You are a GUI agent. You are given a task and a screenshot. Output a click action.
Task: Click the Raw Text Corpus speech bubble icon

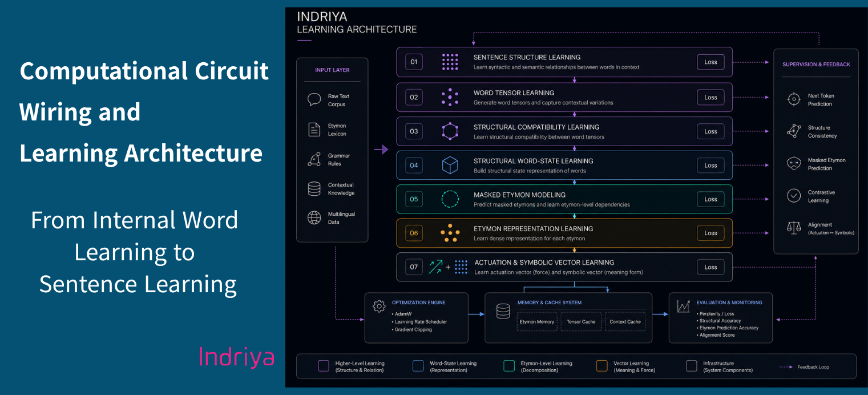[x=314, y=100]
